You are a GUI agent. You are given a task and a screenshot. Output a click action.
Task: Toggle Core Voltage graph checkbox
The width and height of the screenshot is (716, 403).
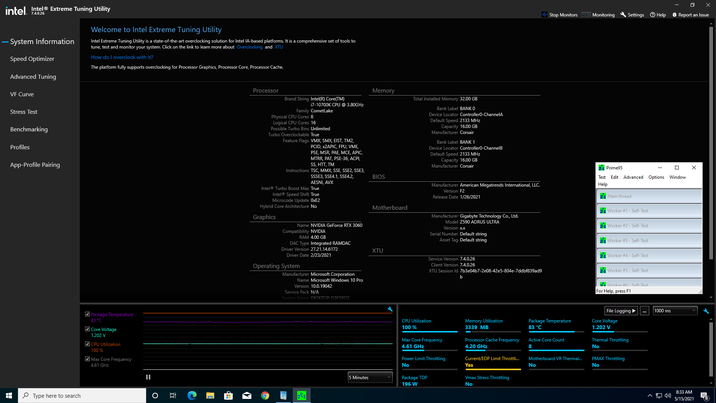(x=87, y=329)
